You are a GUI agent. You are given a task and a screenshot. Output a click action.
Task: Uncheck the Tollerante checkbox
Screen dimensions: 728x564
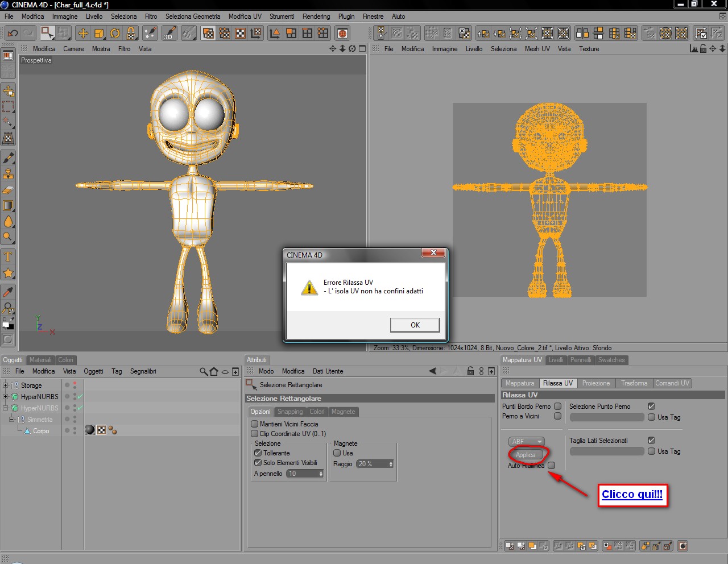coord(258,453)
